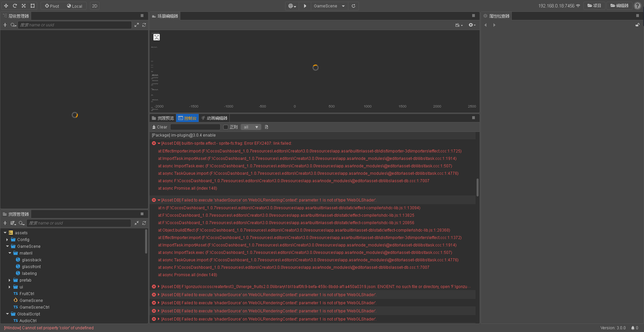644x332 pixels.
Task: Open console panel menu
Action: coord(474,118)
